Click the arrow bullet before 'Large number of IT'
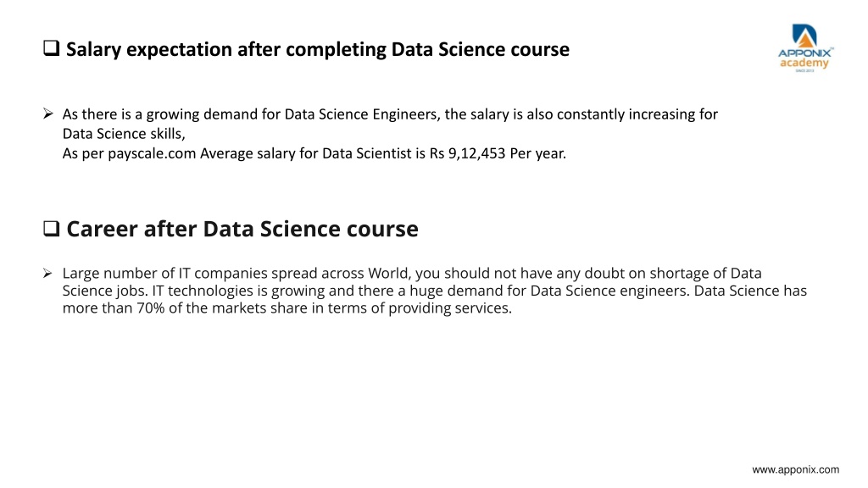Image resolution: width=868 pixels, height=488 pixels. (47, 273)
